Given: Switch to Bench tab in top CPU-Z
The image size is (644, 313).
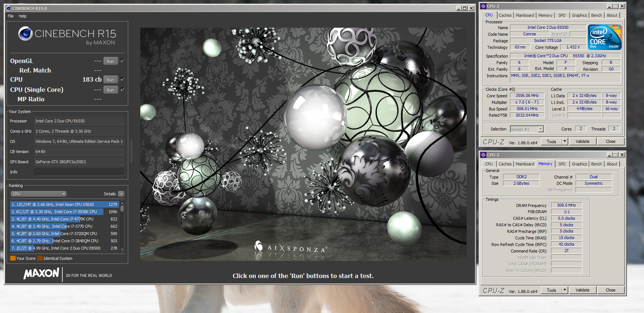Looking at the screenshot, I should [597, 15].
